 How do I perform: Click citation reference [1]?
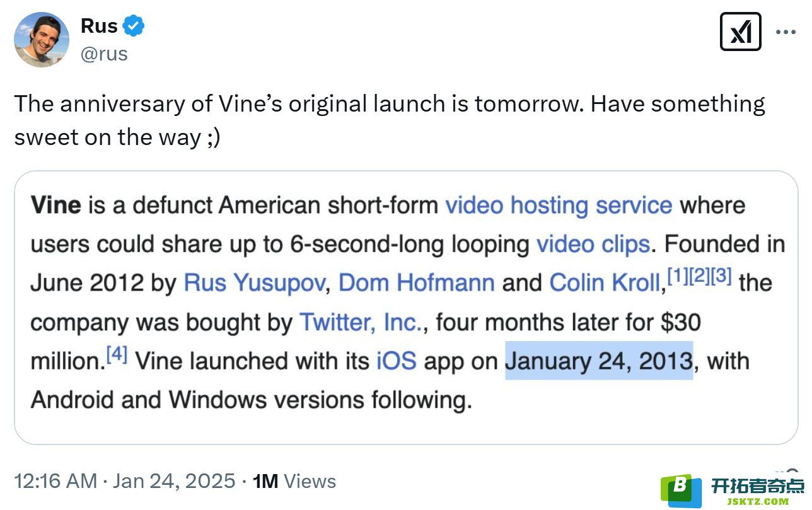coord(678,278)
